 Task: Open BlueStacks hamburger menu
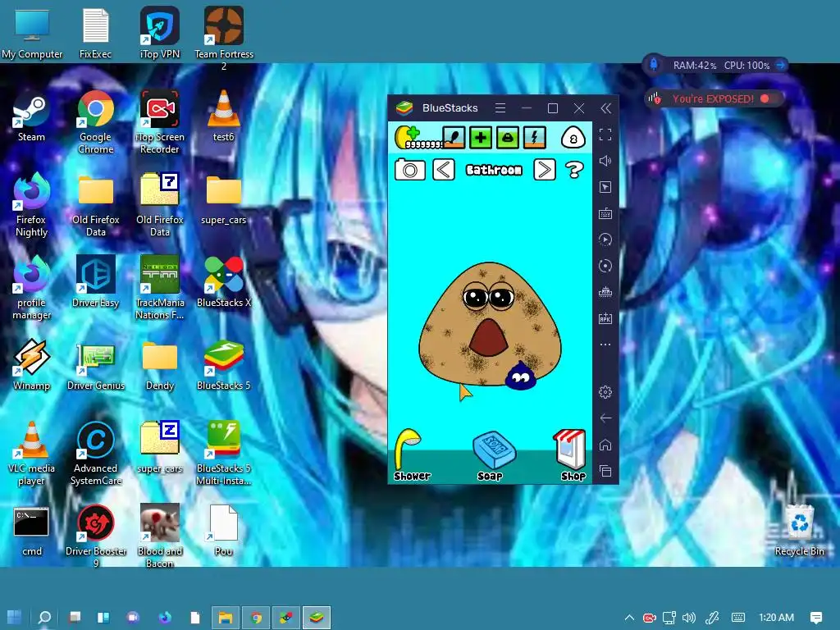(500, 108)
